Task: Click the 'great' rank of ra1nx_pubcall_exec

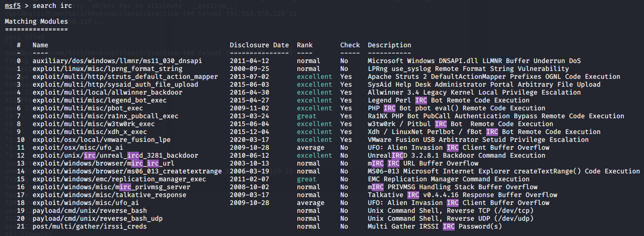Action: click(x=307, y=116)
